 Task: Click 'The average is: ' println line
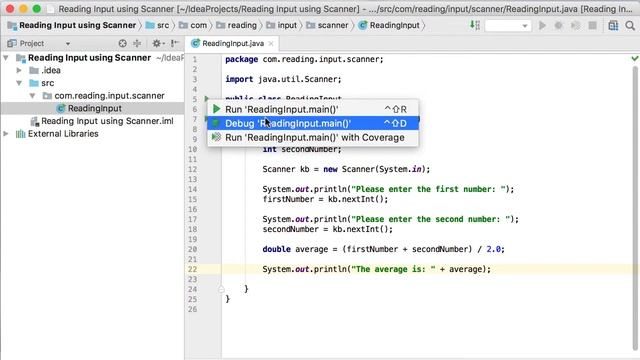coord(376,269)
